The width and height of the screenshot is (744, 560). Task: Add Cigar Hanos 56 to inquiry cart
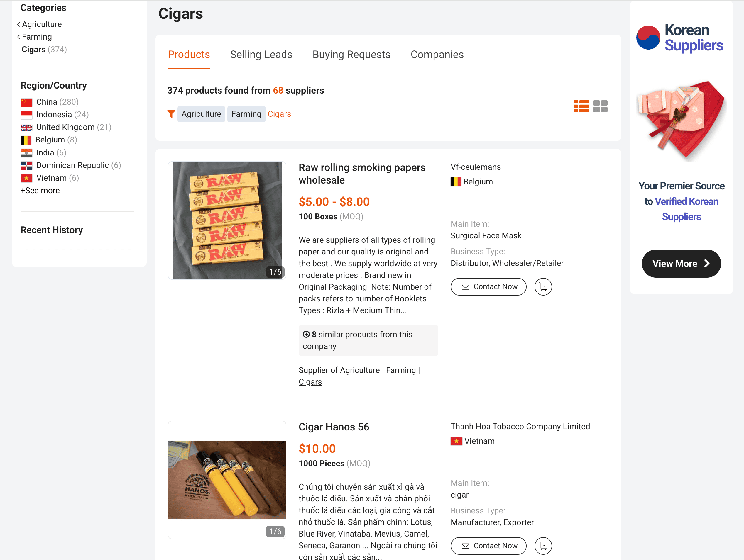543,546
